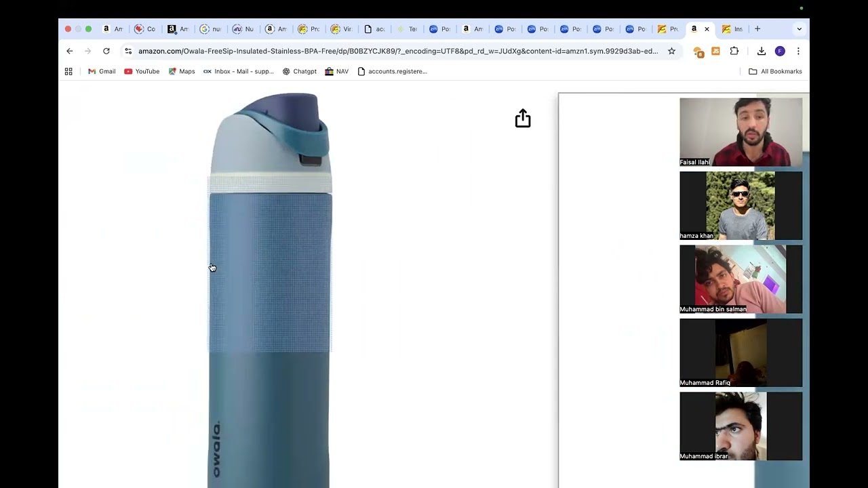Viewport: 868px width, 488px height.
Task: Switch to the 'acc' document tab
Action: tap(374, 29)
